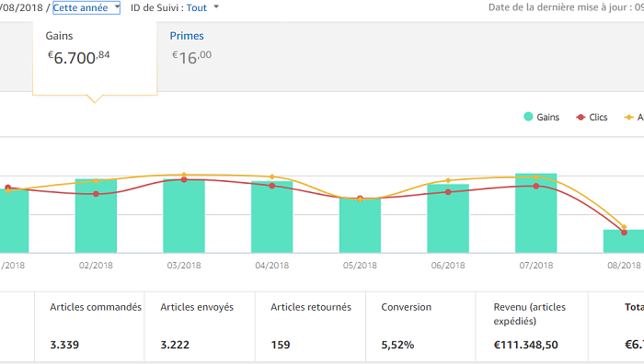
Task: Click the yellow legend marker beside Clics
Action: tap(628, 118)
